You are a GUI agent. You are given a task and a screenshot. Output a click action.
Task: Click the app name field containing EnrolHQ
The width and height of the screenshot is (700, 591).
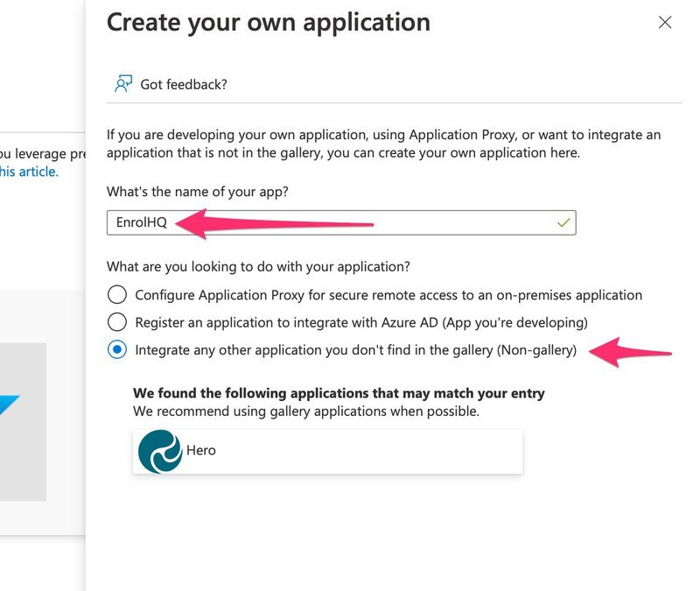[x=350, y=222]
